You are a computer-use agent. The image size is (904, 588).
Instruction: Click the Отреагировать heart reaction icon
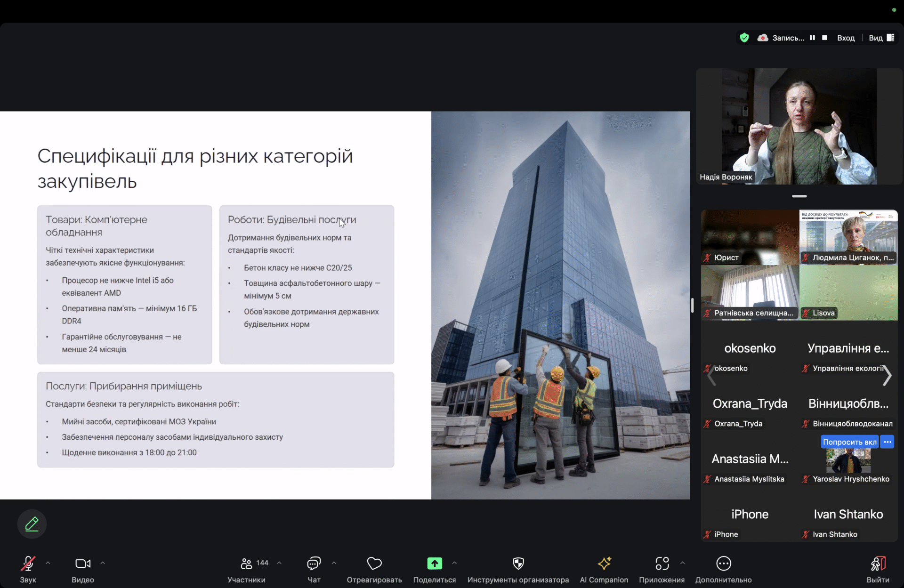point(374,564)
